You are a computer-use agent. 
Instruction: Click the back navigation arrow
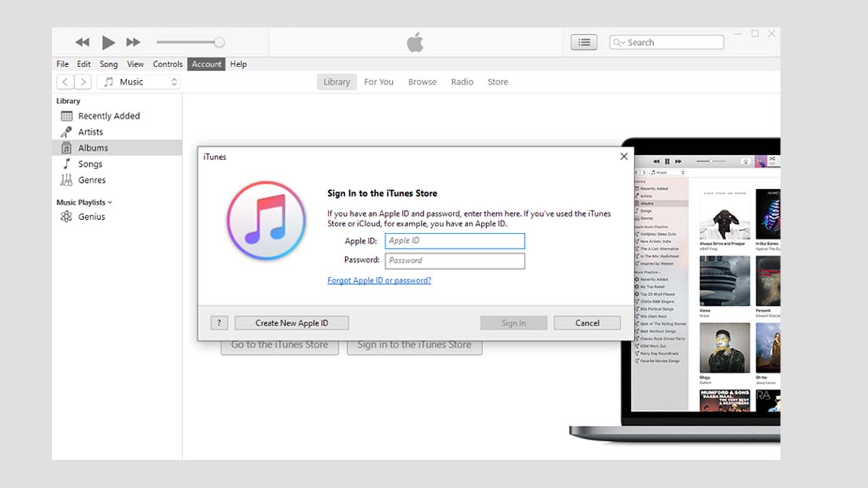pos(65,82)
